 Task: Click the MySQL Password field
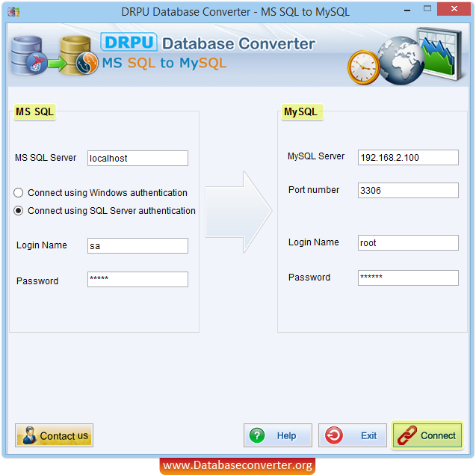click(408, 278)
